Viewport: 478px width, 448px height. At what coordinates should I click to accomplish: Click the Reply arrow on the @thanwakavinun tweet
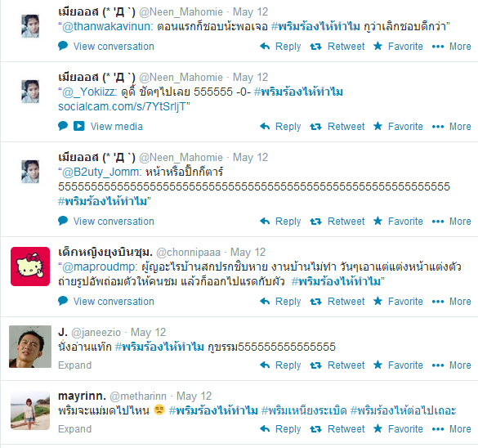coord(265,47)
